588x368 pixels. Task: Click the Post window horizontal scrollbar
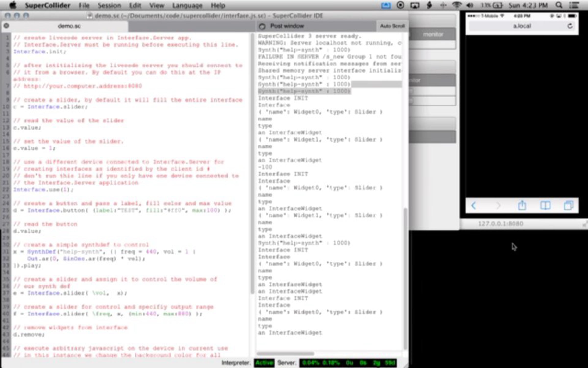click(x=285, y=354)
